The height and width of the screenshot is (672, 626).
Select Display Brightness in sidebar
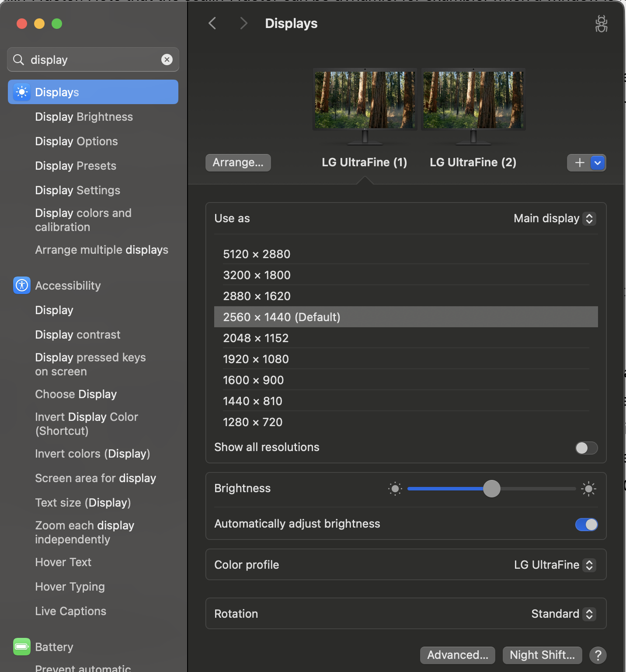click(84, 117)
